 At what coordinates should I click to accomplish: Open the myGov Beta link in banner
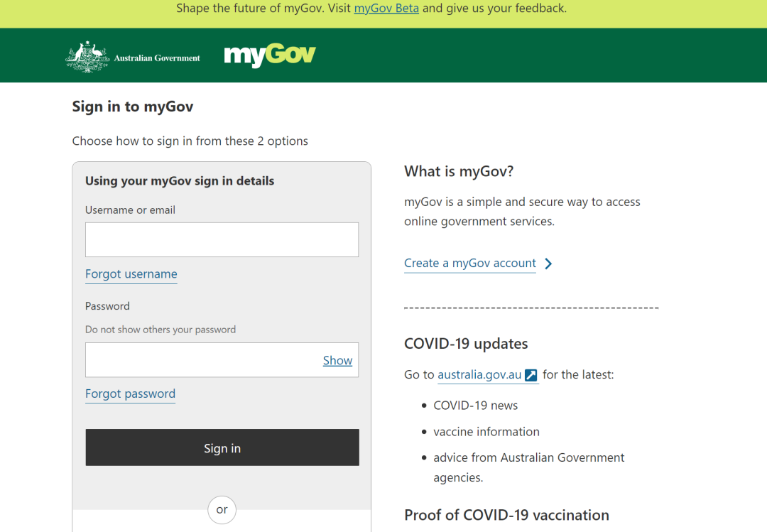pyautogui.click(x=386, y=9)
